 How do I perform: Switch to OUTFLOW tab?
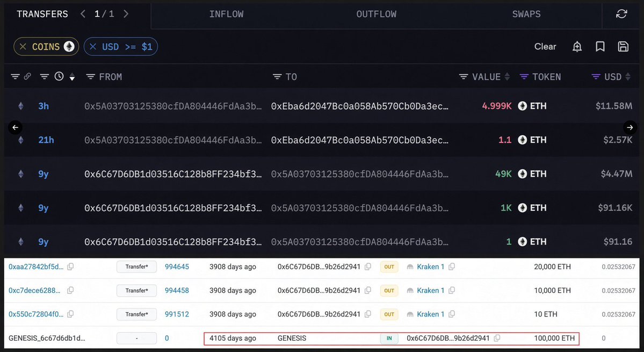click(376, 14)
